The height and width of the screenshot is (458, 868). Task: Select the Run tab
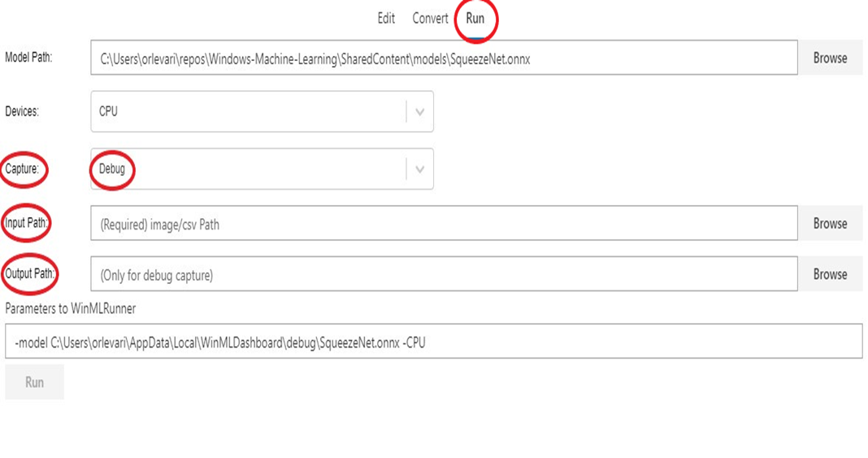tap(475, 18)
